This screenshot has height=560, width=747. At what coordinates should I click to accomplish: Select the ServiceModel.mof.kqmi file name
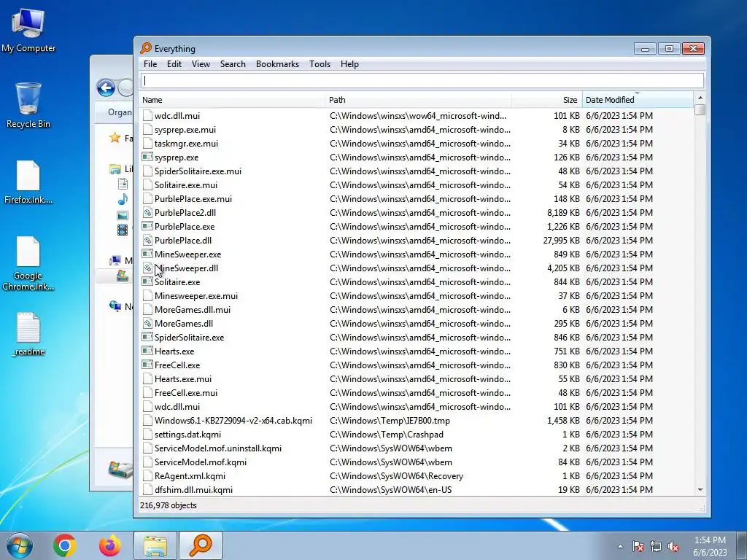(200, 462)
